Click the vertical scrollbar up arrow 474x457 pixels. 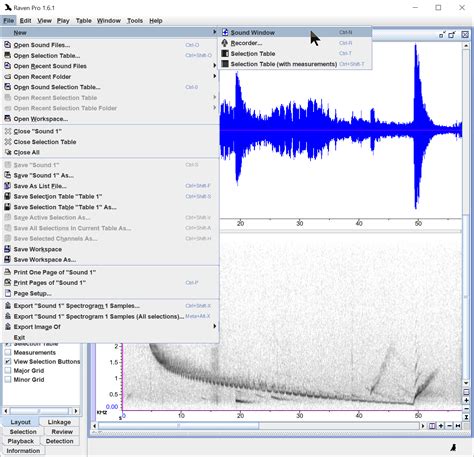point(466,46)
